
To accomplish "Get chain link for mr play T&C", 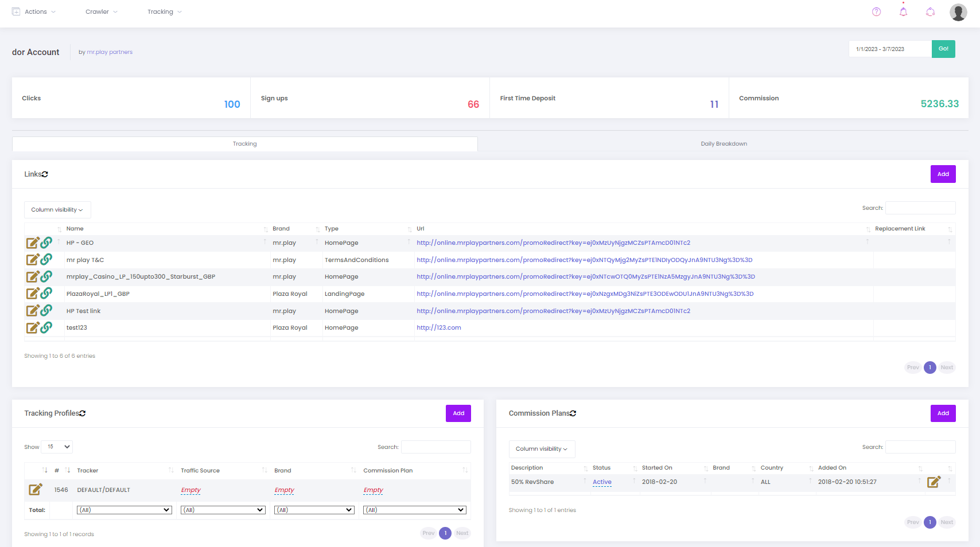I will coord(46,259).
